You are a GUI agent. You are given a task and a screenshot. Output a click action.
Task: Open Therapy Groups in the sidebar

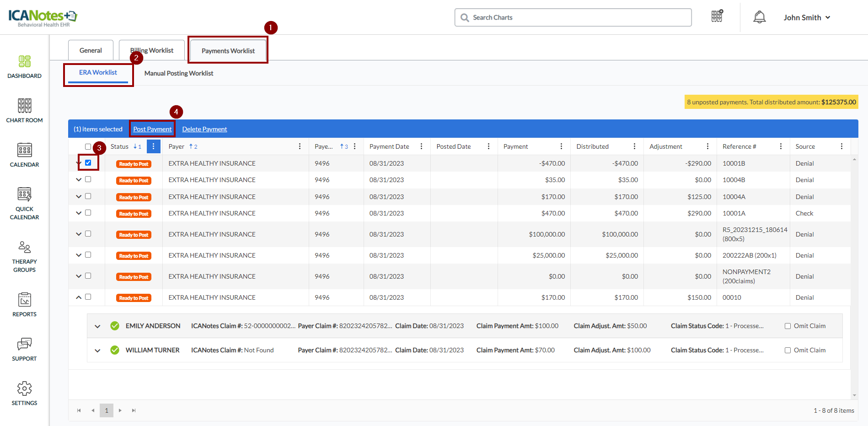(24, 256)
